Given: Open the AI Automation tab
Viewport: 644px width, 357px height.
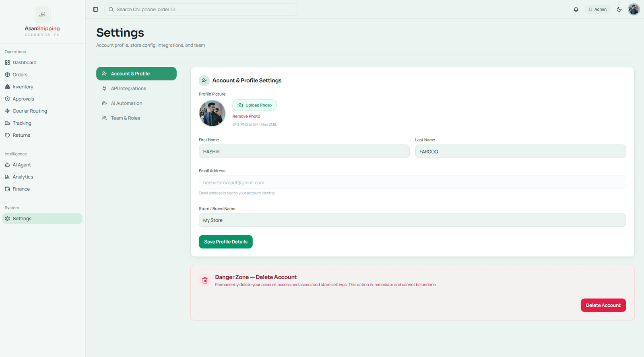Looking at the screenshot, I should click(x=136, y=103).
